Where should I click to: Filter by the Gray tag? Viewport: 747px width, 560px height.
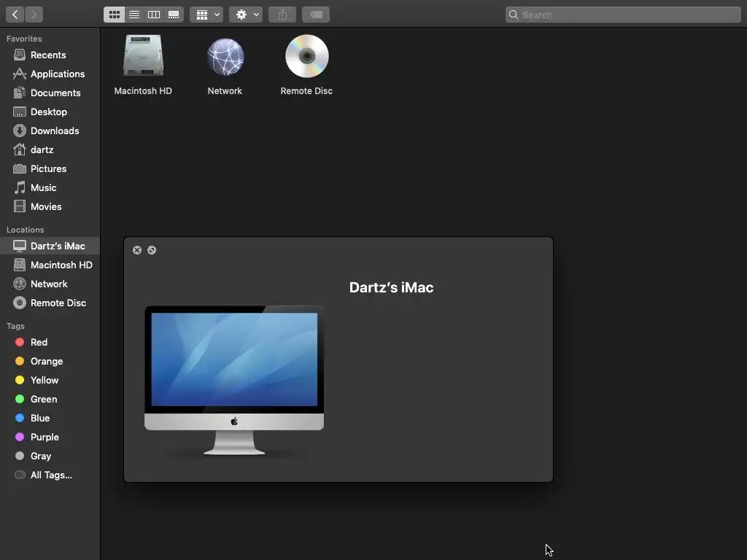click(50, 456)
